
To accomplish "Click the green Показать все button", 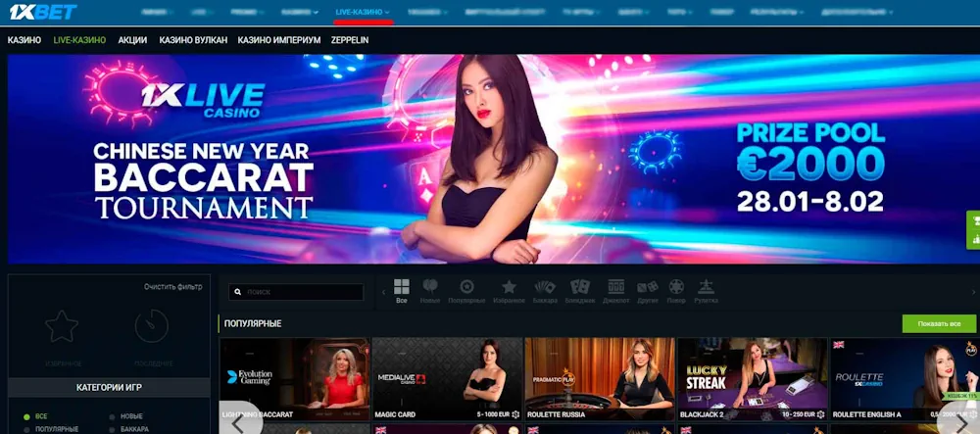I will [x=938, y=323].
